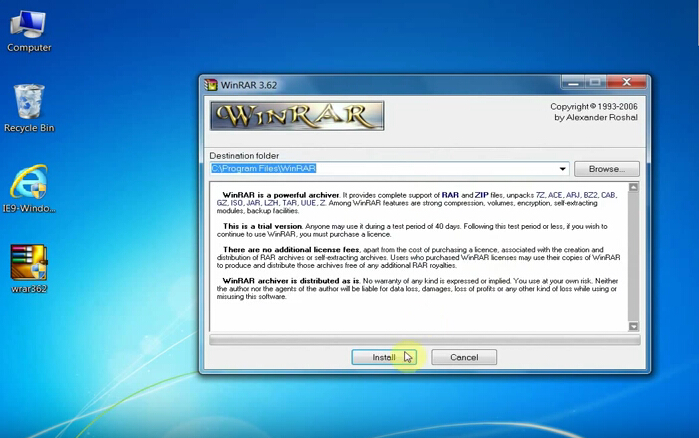699x438 pixels.
Task: Click "WinRAR is a powerful archiver" text
Action: tap(281, 195)
